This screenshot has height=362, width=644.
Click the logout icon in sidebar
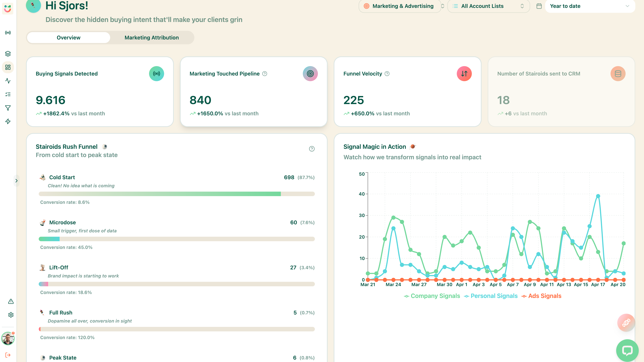8,355
